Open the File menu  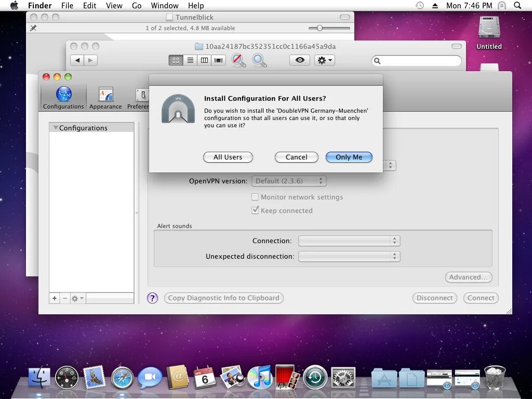click(x=67, y=5)
